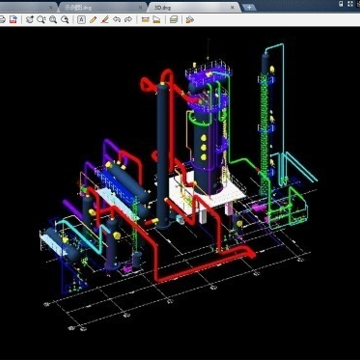Export the drawing to PDF

click(13, 20)
